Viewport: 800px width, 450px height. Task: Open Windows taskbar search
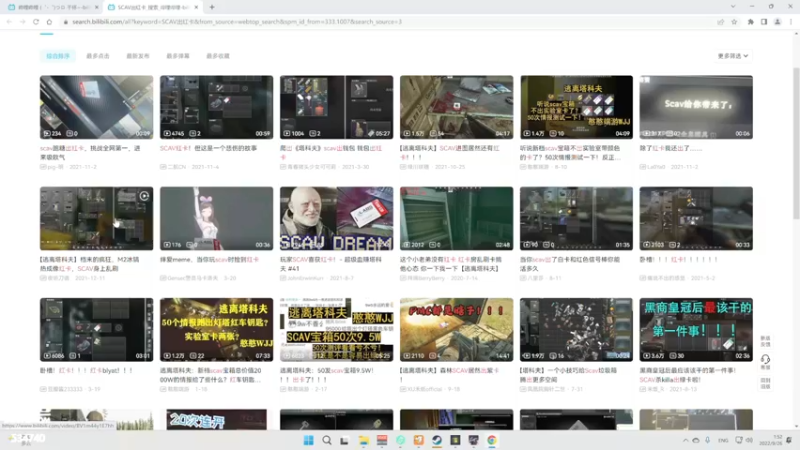click(x=327, y=440)
